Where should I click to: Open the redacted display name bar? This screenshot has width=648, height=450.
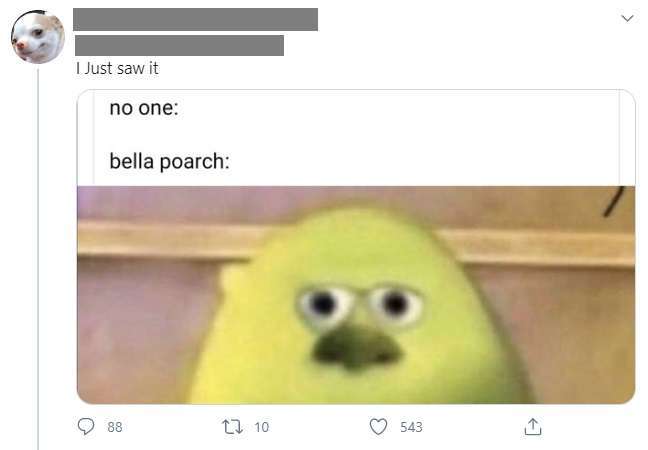pyautogui.click(x=195, y=19)
